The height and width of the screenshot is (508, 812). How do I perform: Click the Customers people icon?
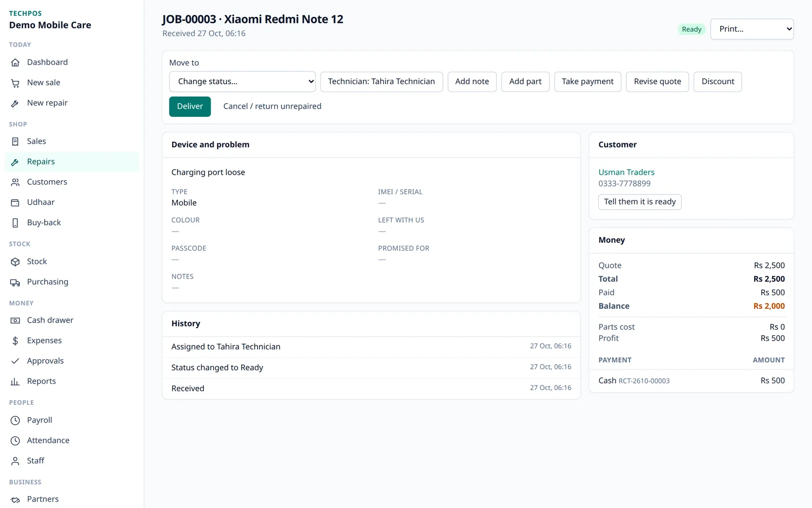(15, 182)
